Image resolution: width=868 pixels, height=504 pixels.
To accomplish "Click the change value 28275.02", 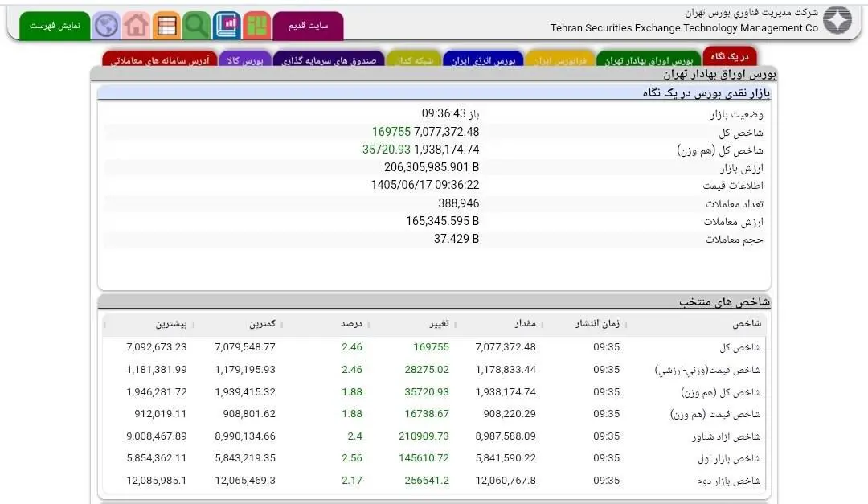I will (427, 370).
